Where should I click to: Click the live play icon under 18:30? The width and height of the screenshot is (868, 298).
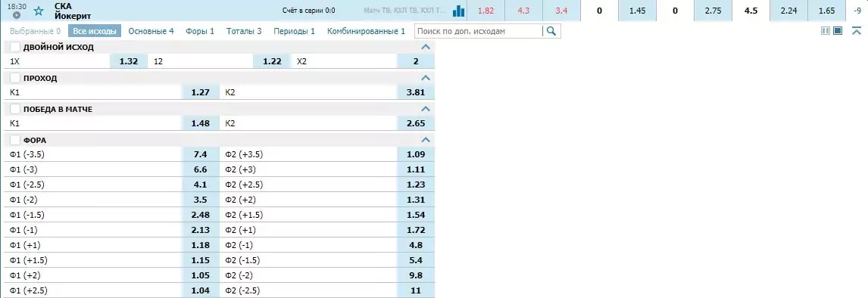click(16, 15)
